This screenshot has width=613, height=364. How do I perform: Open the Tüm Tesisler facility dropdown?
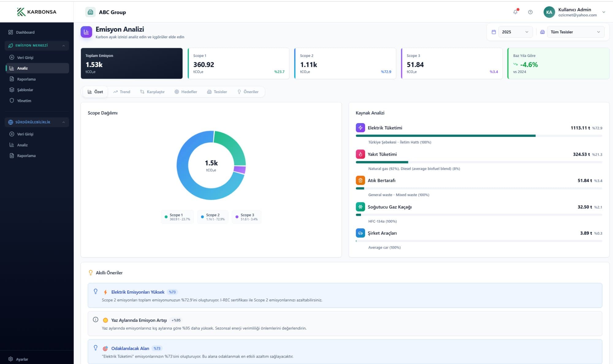tap(575, 32)
